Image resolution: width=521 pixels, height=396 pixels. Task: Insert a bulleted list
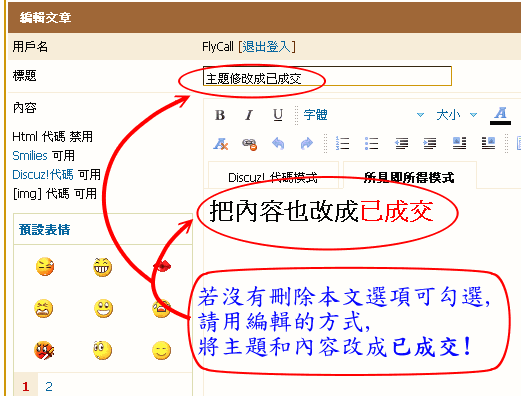point(371,143)
